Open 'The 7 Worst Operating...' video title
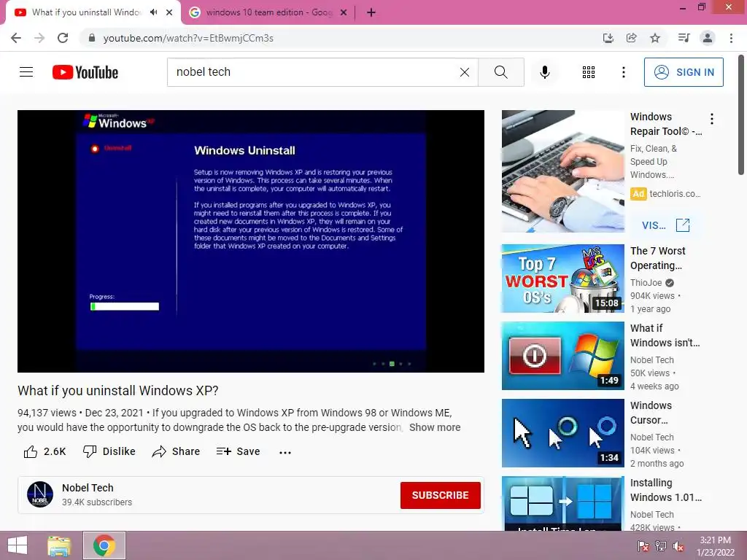Screen dimensions: 747x560 click(x=658, y=258)
